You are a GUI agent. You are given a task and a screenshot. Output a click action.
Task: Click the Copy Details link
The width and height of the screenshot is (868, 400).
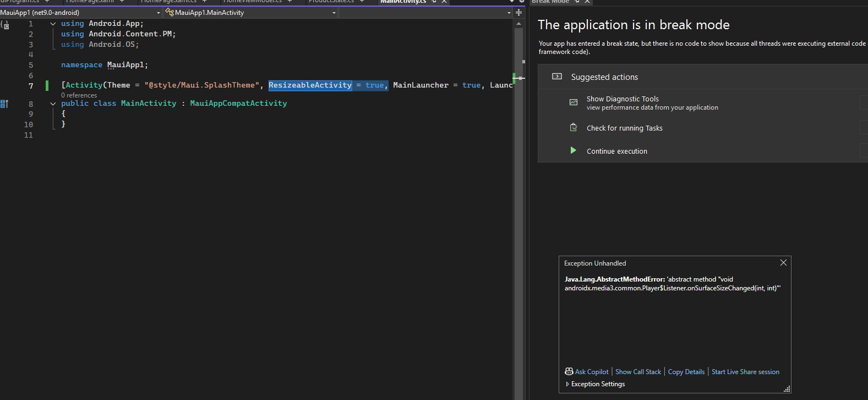click(x=686, y=372)
